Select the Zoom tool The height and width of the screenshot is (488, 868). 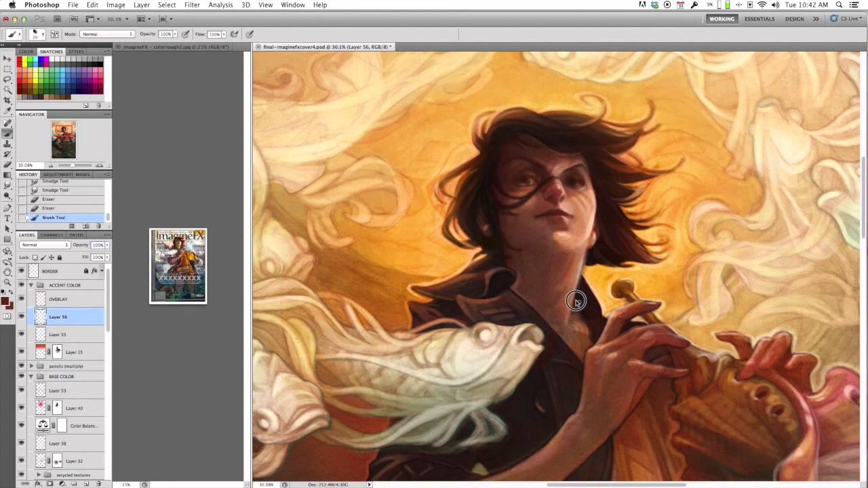(7, 282)
